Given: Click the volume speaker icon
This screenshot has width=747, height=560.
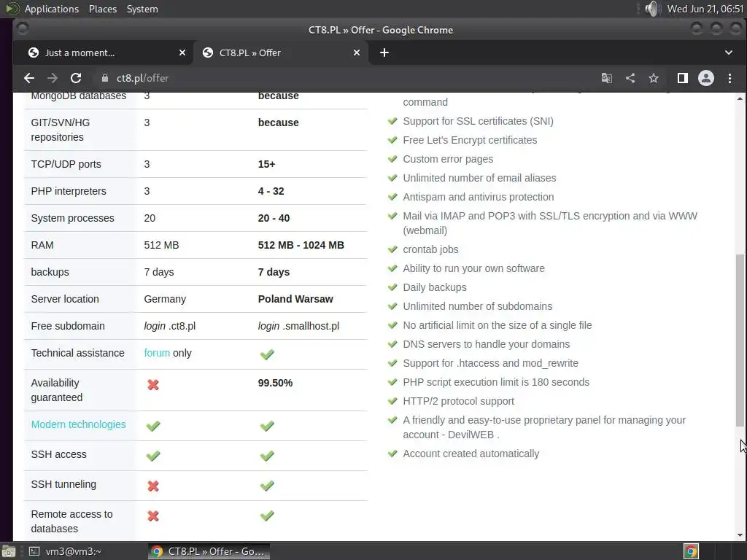Looking at the screenshot, I should 651,9.
